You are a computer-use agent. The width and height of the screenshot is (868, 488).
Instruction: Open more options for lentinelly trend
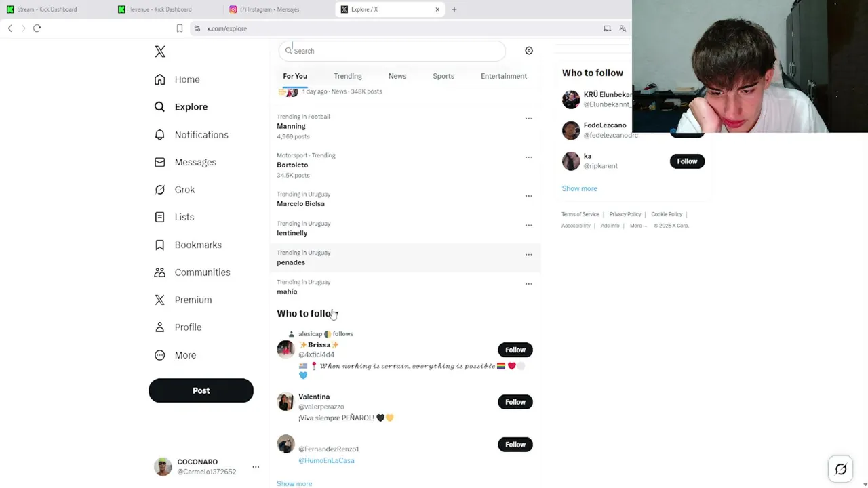tap(528, 225)
